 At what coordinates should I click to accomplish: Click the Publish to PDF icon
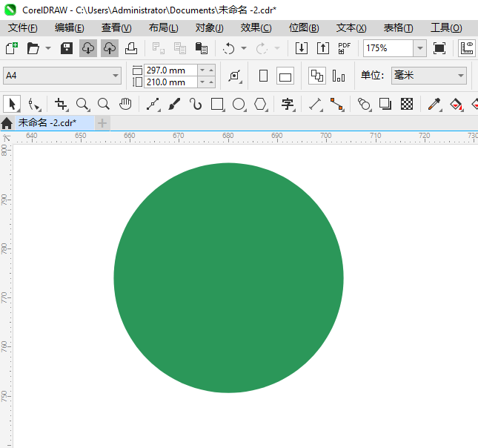coord(344,48)
